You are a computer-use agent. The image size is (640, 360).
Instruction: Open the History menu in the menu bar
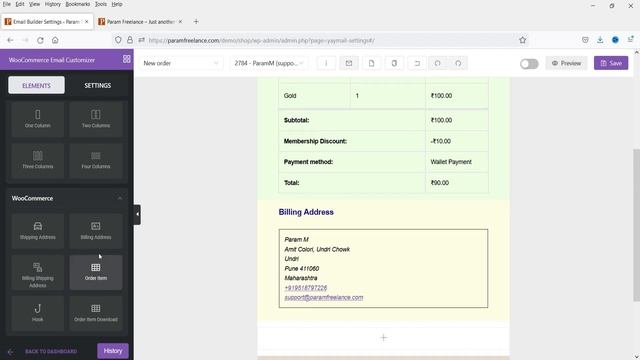pos(53,4)
